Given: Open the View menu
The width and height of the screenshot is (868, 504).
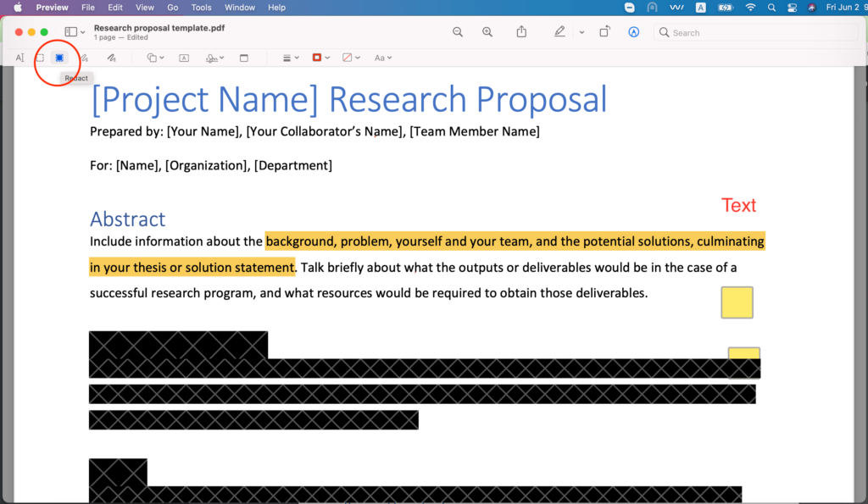Looking at the screenshot, I should pos(145,8).
